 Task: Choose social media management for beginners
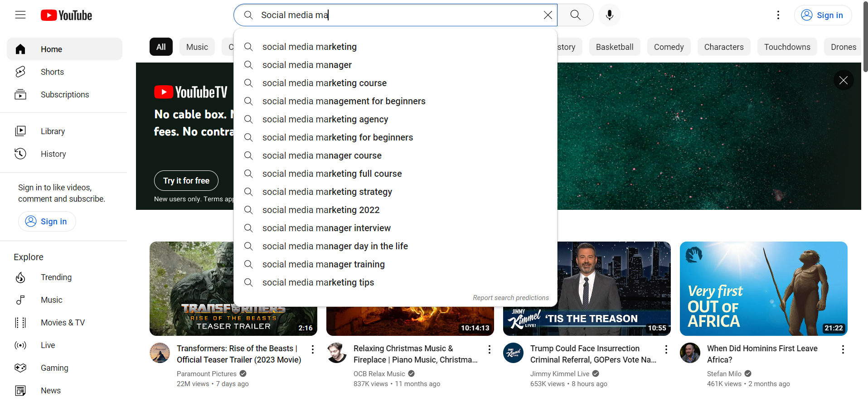395,101
